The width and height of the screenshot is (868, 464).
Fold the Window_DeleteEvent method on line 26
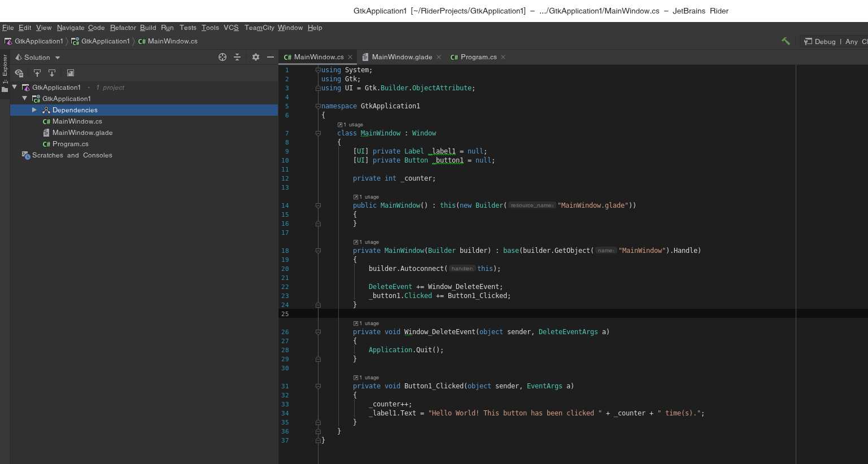tap(318, 332)
